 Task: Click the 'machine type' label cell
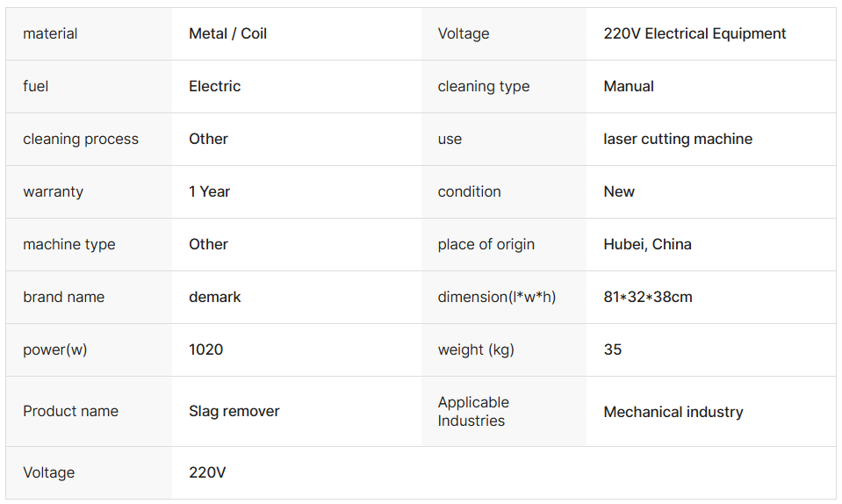(68, 245)
